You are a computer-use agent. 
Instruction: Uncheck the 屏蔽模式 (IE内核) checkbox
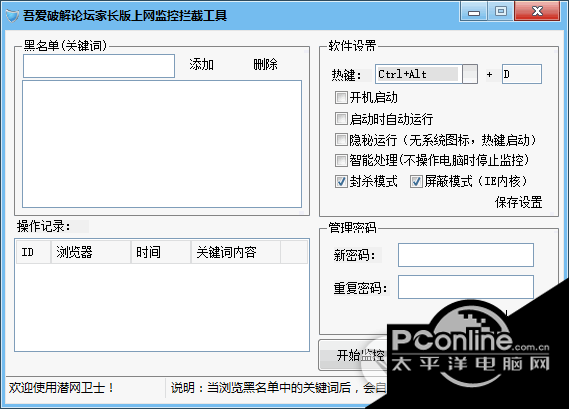[x=416, y=181]
